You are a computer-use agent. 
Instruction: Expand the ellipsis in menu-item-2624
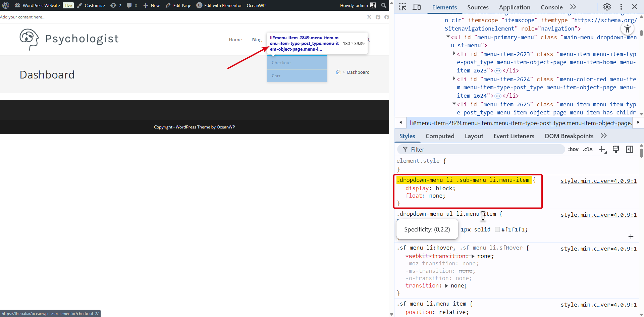click(x=498, y=96)
